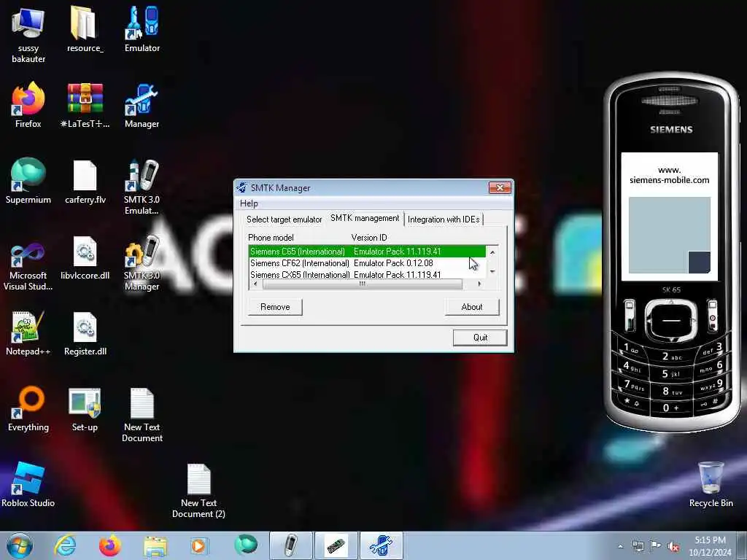Switch to the SMTK Manager taskbar window
Image resolution: width=747 pixels, height=560 pixels.
click(x=381, y=545)
